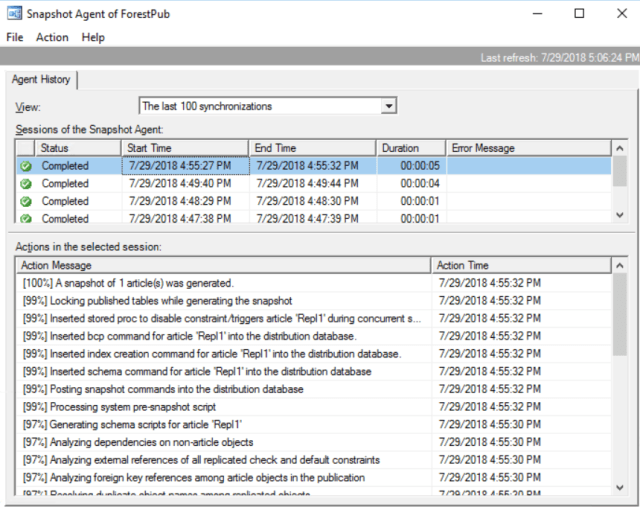Click the Action Message column header
The height and width of the screenshot is (507, 640).
224,265
